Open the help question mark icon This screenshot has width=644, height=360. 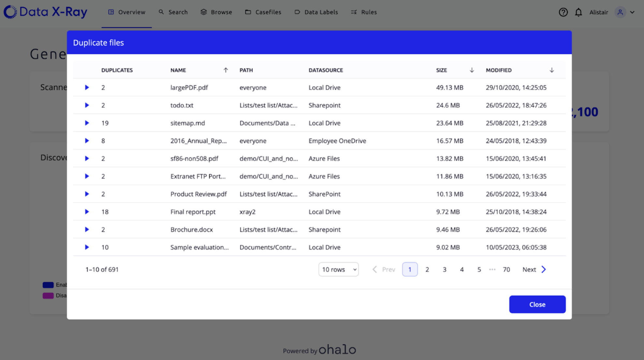(563, 12)
